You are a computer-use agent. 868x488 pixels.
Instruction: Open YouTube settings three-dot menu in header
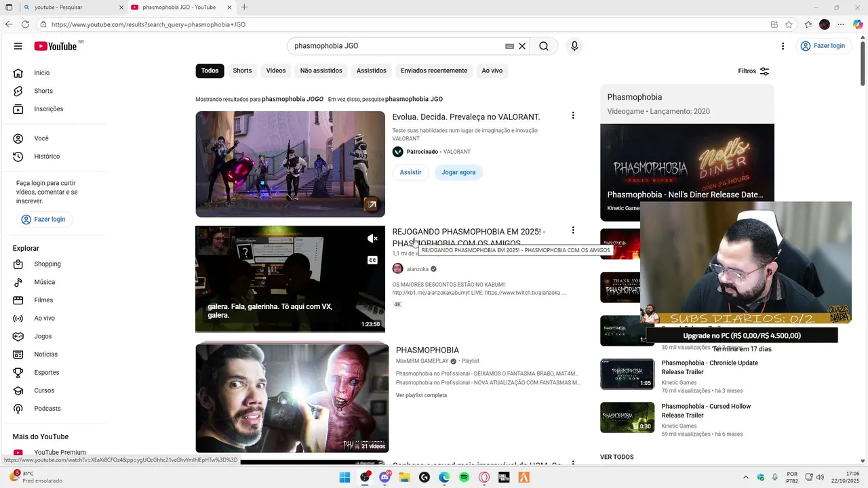coord(783,46)
